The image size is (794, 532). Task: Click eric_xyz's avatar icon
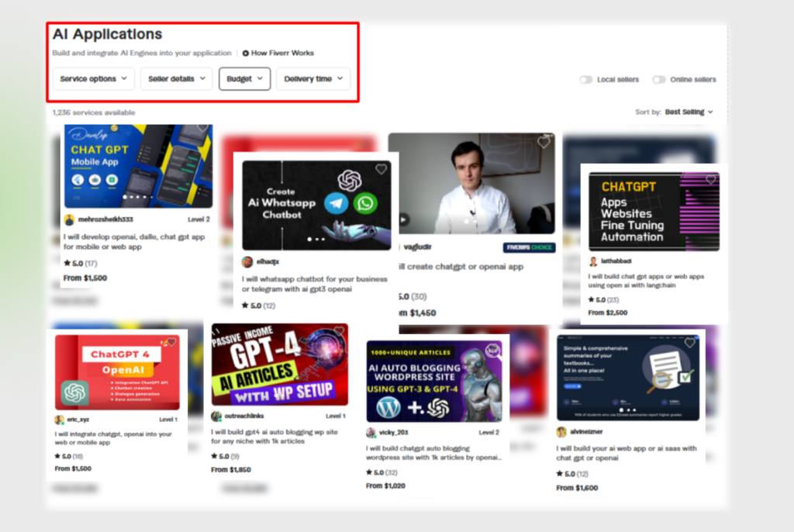coord(59,420)
